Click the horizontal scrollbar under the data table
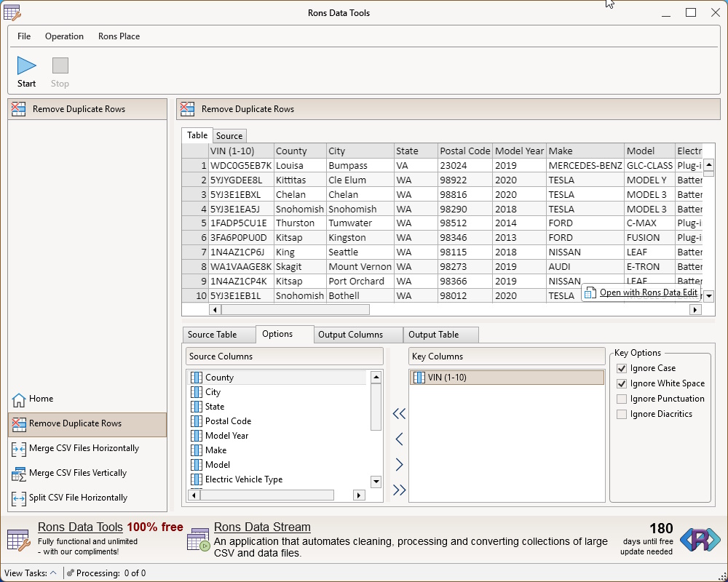This screenshot has height=582, width=728. (296, 310)
